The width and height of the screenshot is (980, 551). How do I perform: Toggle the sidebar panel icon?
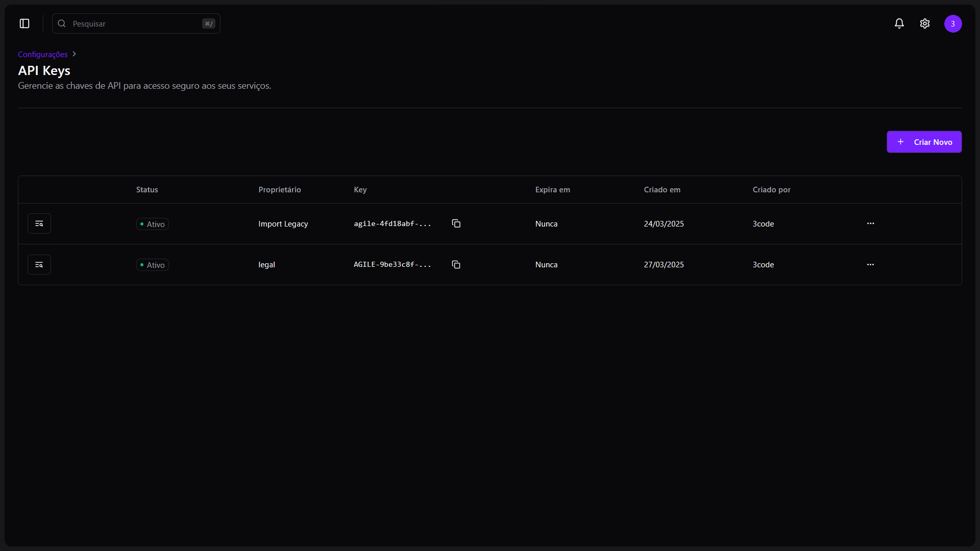pyautogui.click(x=23, y=23)
